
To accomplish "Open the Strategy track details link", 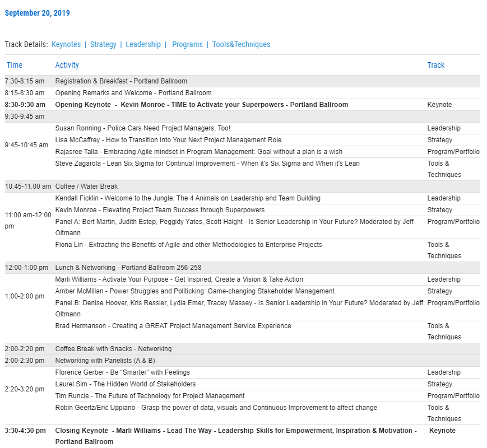I will [103, 44].
